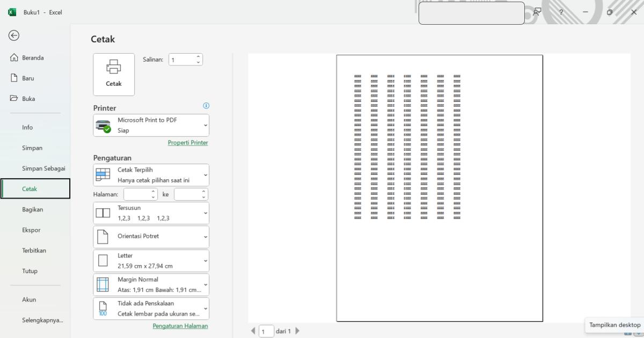Click the 'Buku1 - Excel' title text
644x338 pixels.
tap(43, 12)
